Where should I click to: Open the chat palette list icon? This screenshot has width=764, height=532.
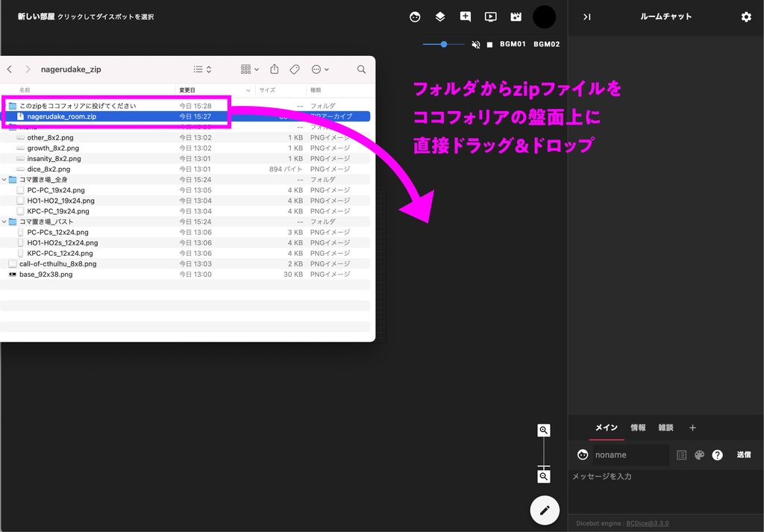tap(681, 454)
